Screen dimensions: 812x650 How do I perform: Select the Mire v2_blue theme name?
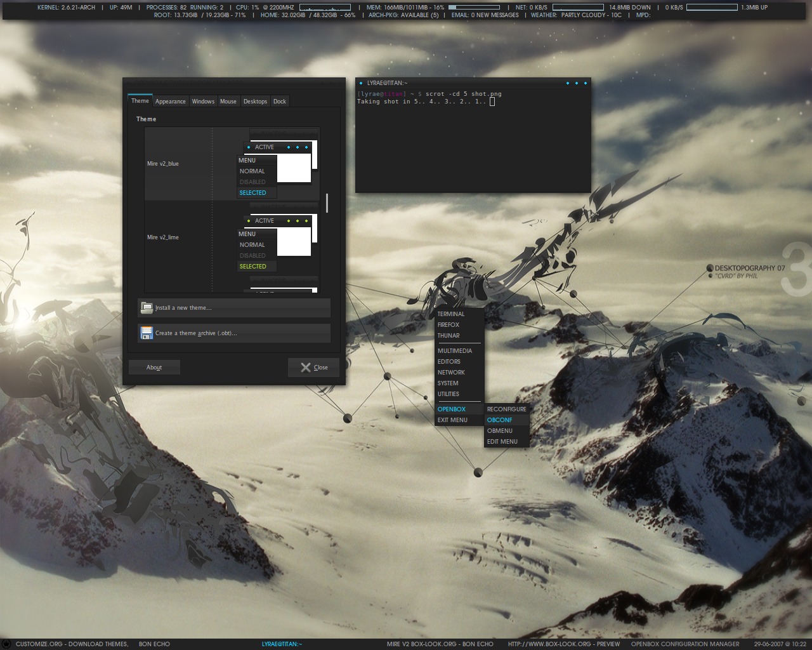[x=163, y=164]
